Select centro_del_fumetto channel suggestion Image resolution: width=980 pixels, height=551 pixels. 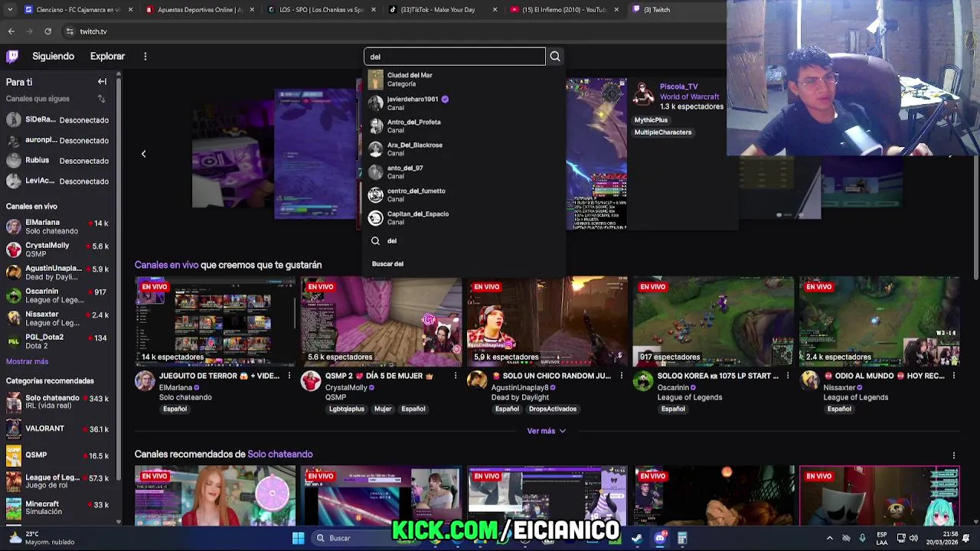pos(465,194)
